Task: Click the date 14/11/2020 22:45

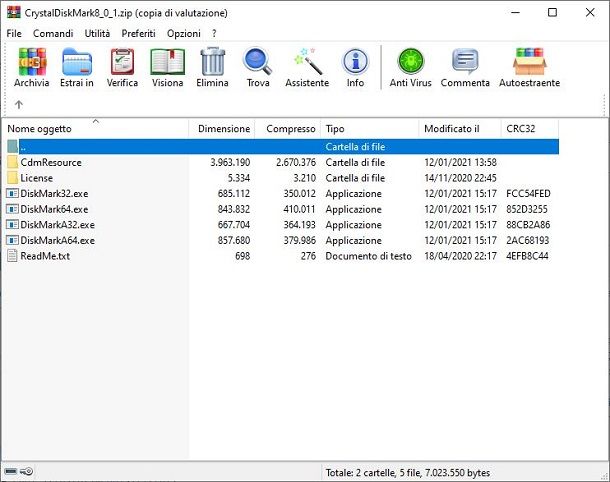Action: (x=461, y=178)
